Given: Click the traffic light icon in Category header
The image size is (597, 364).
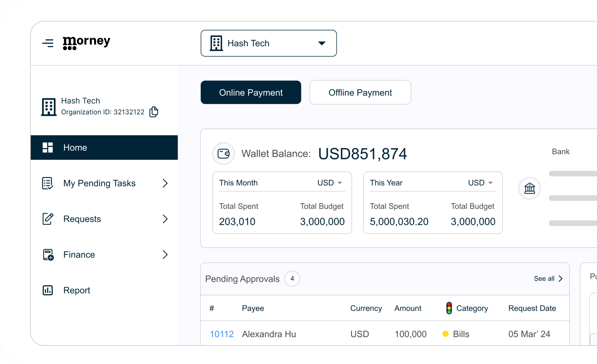Looking at the screenshot, I should (449, 308).
